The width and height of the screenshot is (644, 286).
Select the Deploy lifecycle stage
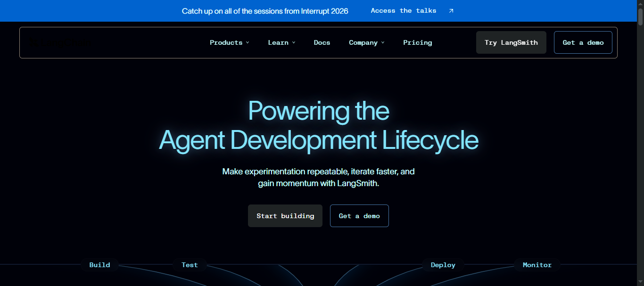point(443,265)
